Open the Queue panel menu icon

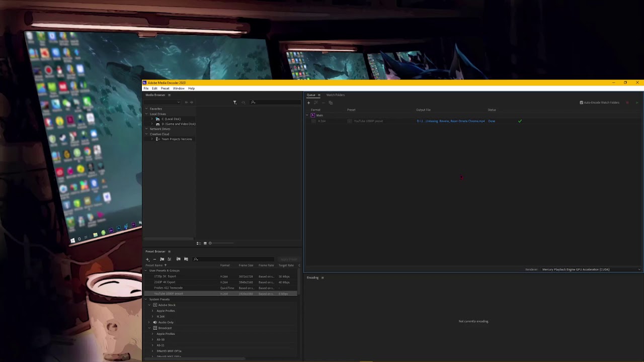(318, 95)
